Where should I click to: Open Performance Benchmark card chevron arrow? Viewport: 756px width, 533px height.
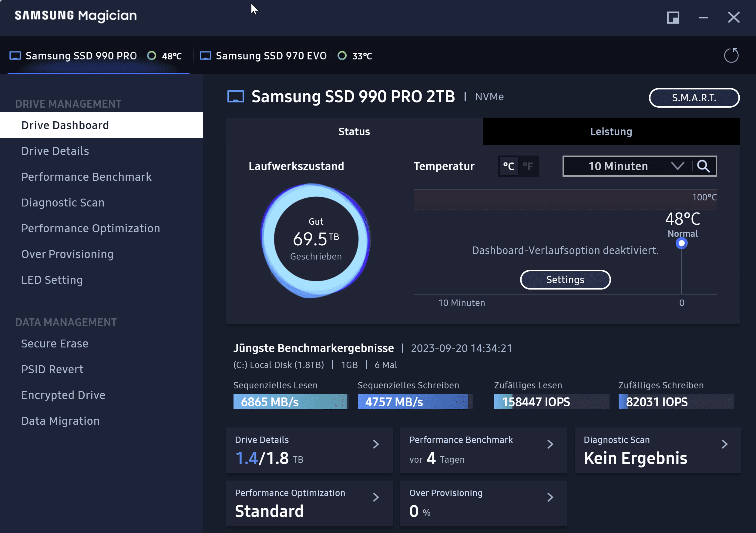pyautogui.click(x=550, y=444)
